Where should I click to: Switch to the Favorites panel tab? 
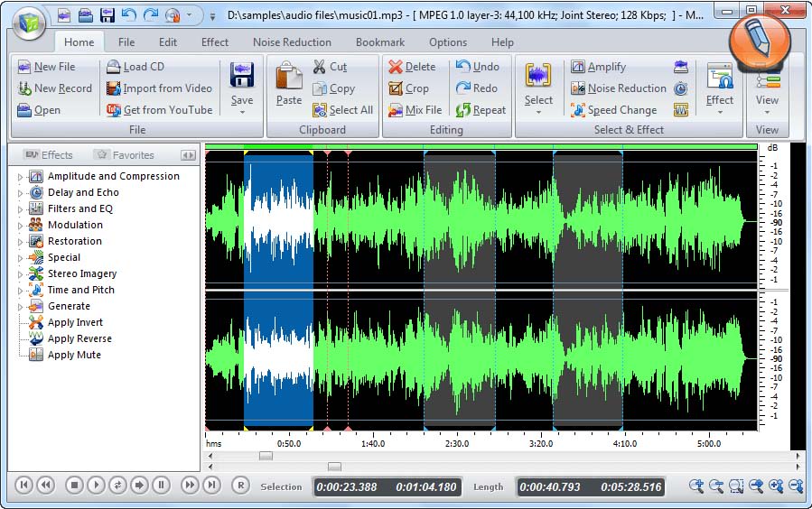125,155
